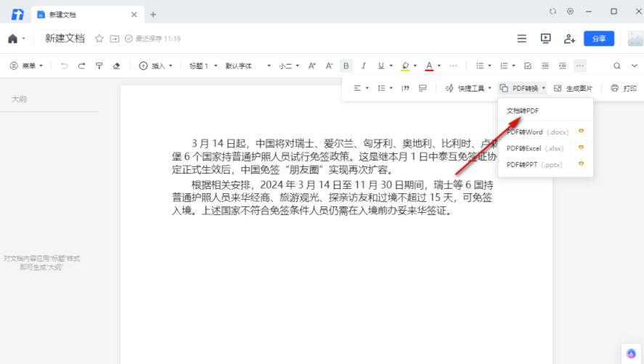Click the clear formatting eraser icon
The width and height of the screenshot is (644, 364).
[117, 65]
